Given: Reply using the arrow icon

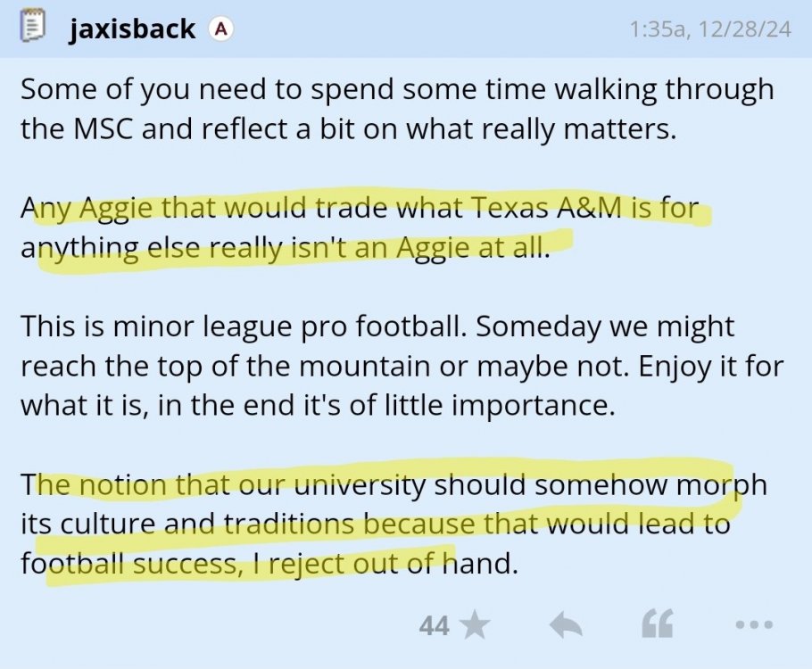Looking at the screenshot, I should 566,625.
